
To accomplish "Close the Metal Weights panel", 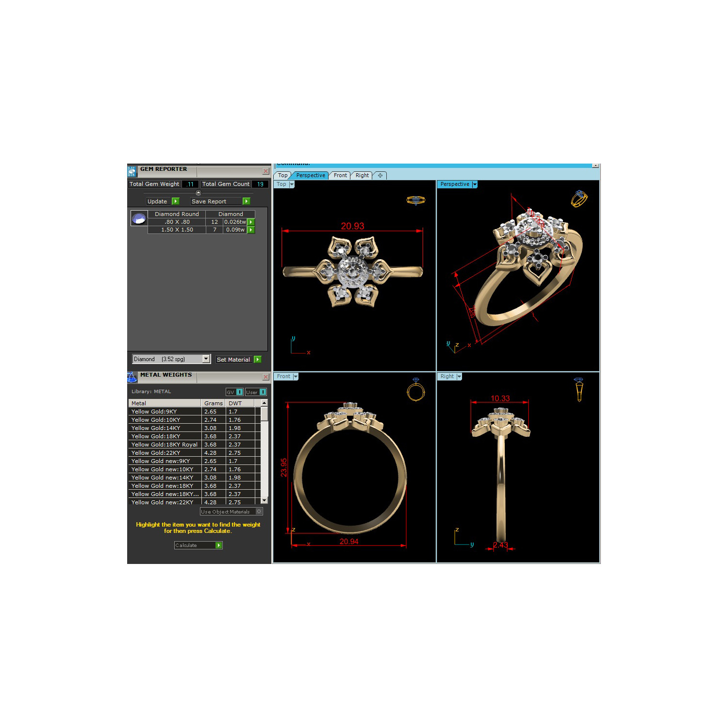I will coord(265,377).
